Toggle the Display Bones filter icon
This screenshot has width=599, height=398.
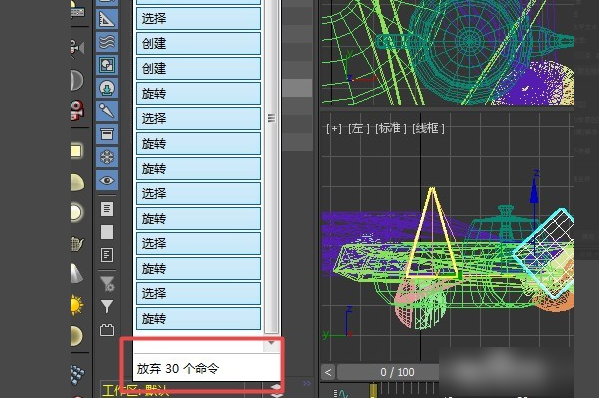tap(107, 111)
